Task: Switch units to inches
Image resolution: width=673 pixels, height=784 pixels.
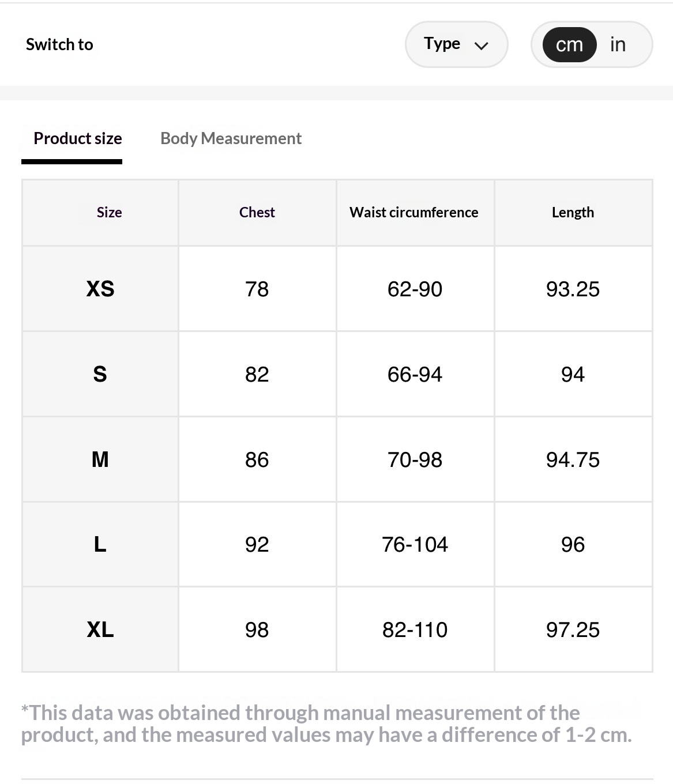Action: (618, 45)
